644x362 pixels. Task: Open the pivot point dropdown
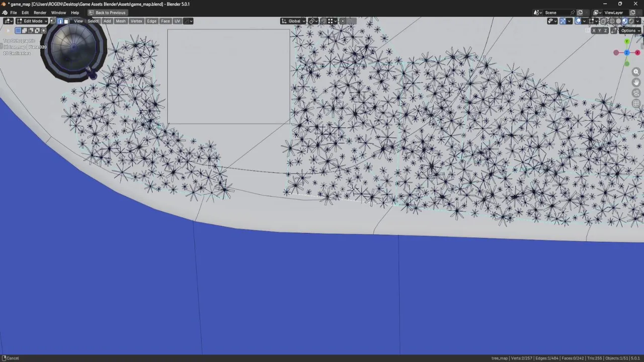(x=313, y=21)
